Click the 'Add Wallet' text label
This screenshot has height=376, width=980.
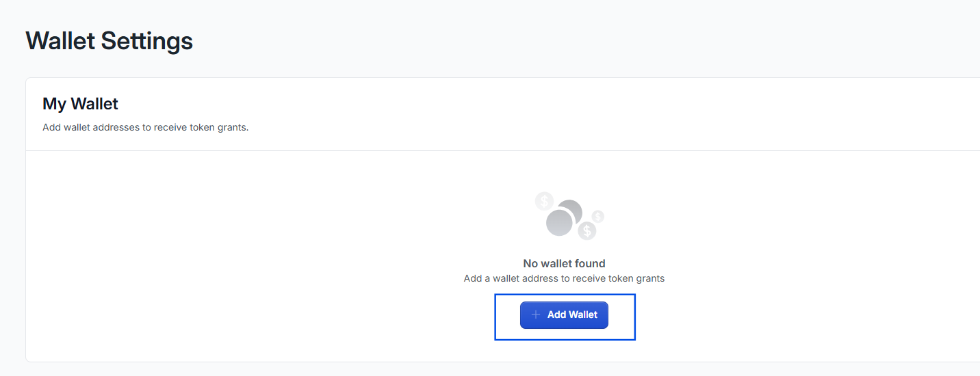(572, 314)
